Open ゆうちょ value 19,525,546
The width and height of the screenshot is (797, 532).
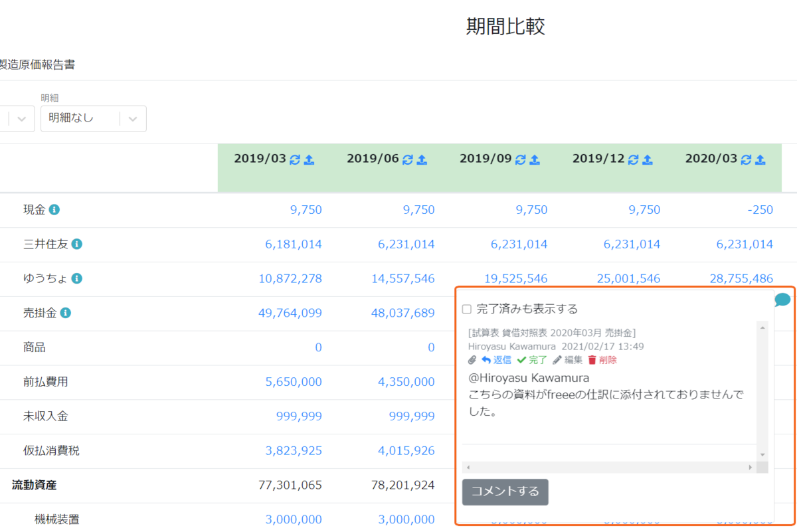click(516, 279)
